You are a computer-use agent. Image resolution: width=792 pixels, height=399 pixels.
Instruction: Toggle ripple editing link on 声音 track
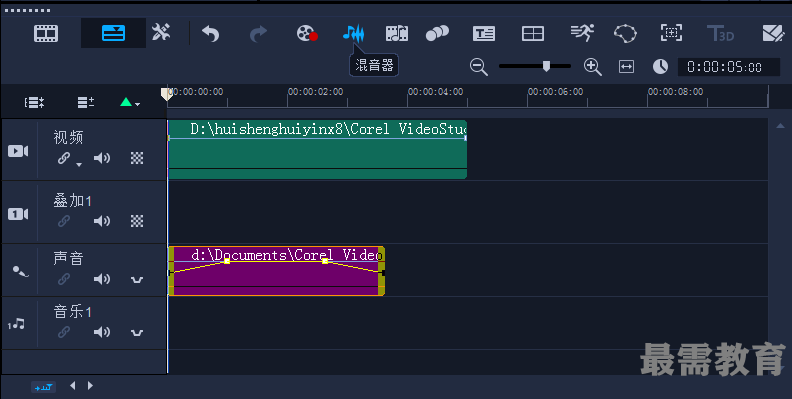point(64,279)
